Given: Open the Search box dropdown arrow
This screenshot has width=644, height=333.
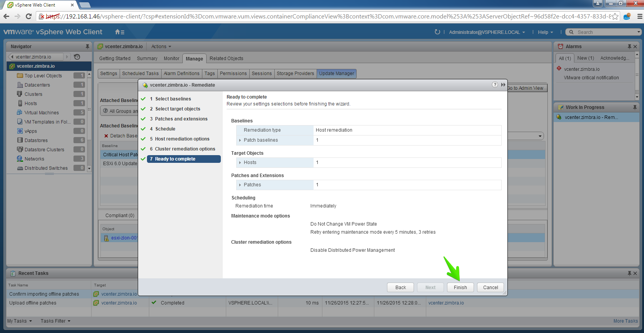Looking at the screenshot, I should click(639, 32).
